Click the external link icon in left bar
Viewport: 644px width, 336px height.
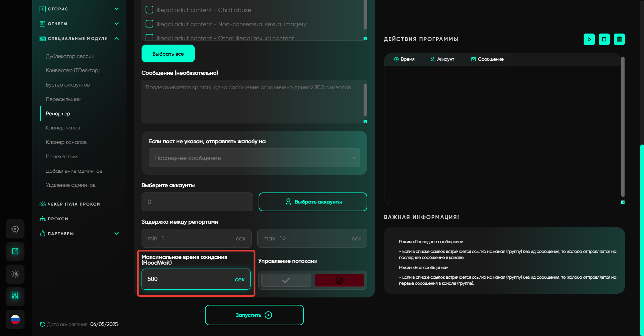tap(15, 251)
